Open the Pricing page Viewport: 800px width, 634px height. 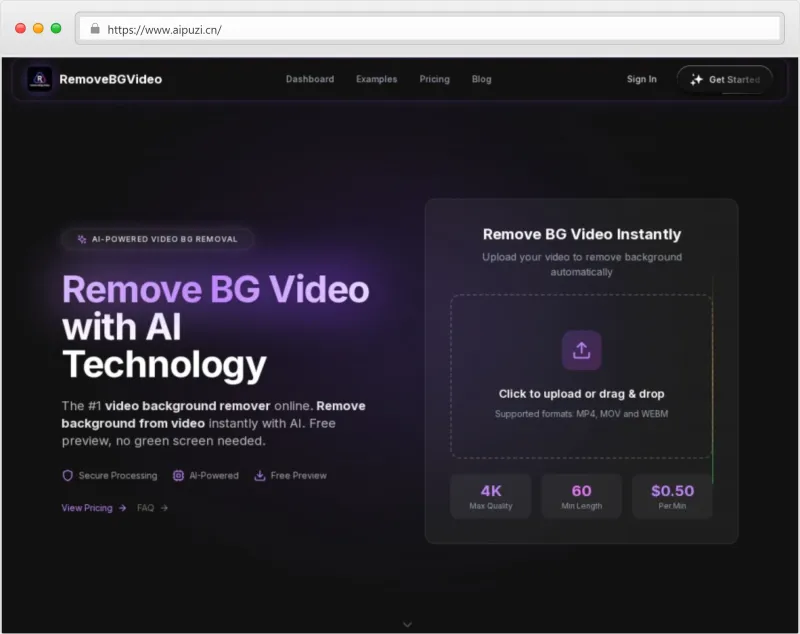tap(434, 79)
